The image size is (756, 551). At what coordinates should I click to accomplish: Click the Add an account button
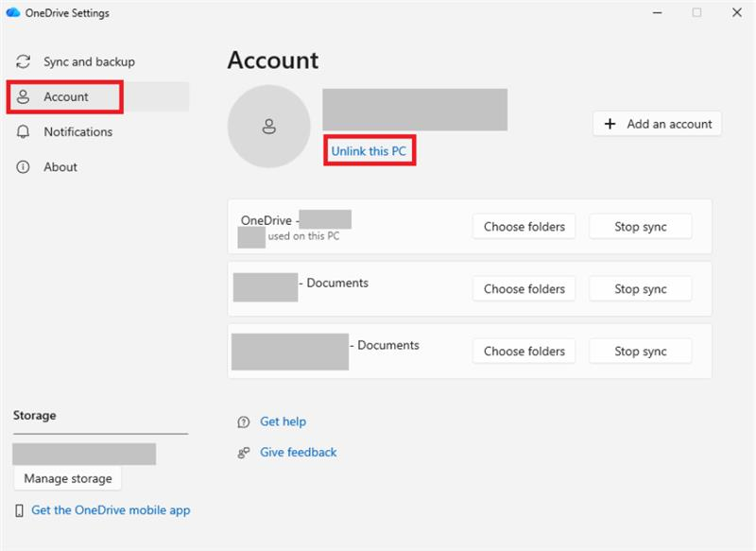click(x=657, y=124)
